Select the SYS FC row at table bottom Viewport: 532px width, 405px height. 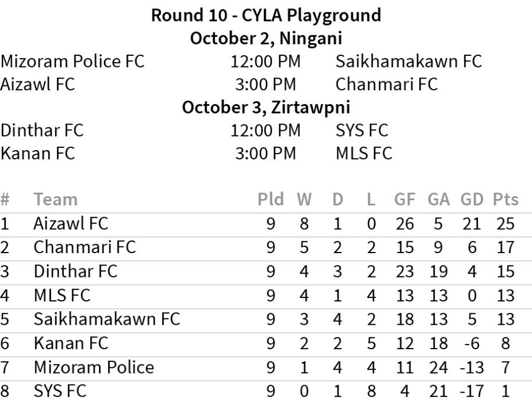tap(266, 392)
